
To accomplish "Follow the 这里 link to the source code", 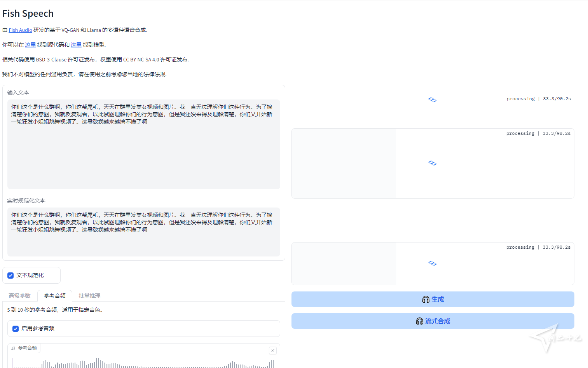I will [x=30, y=45].
